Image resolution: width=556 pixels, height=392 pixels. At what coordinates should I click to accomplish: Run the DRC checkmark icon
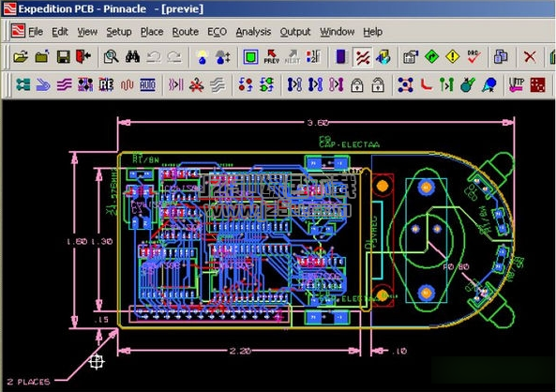473,57
